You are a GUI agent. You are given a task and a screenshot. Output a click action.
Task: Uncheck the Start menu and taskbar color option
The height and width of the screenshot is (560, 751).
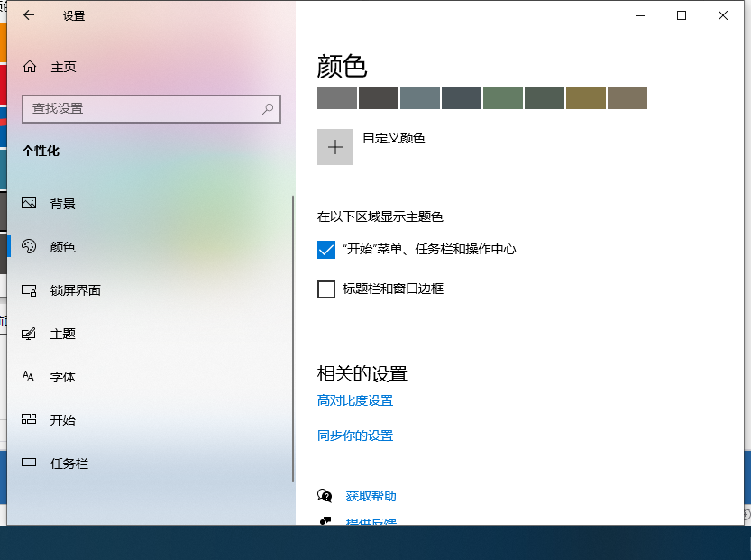(326, 249)
